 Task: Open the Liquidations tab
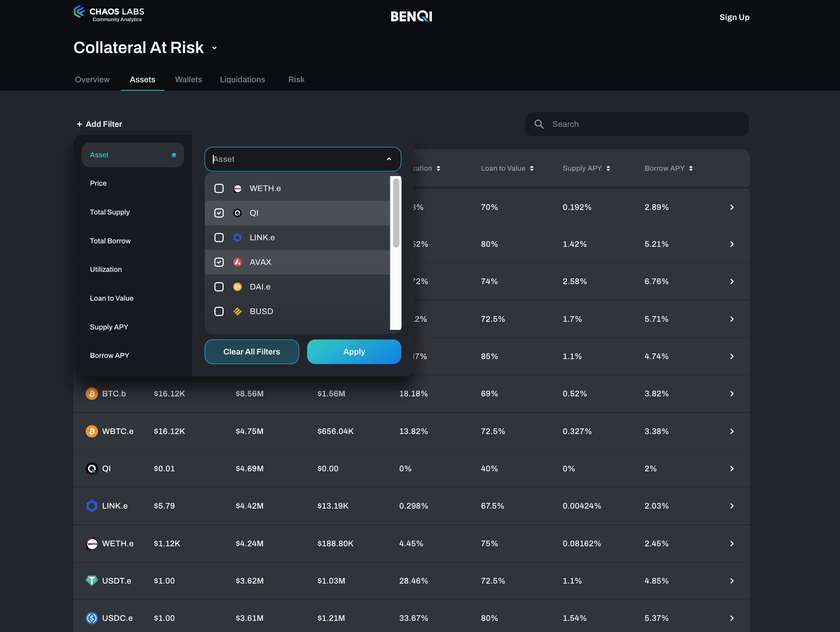coord(242,80)
